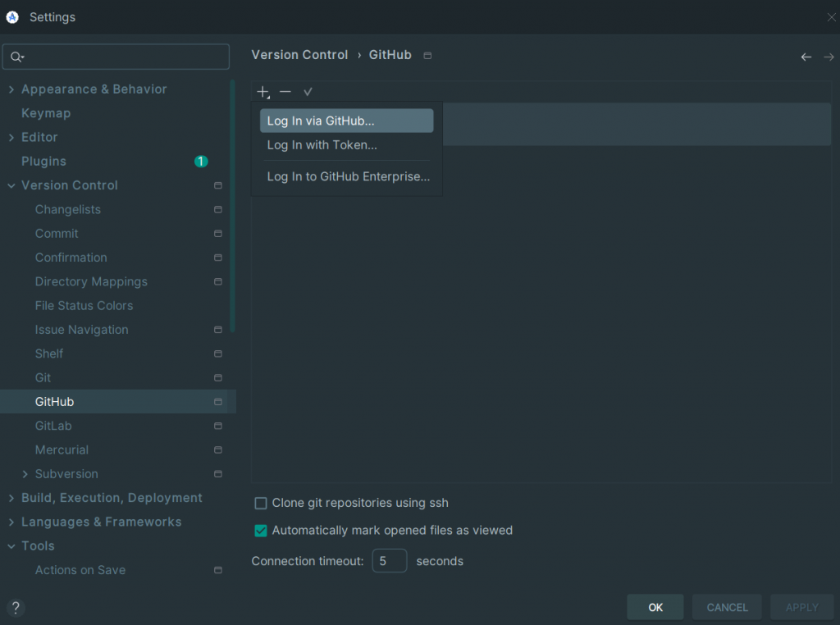Viewport: 840px width, 625px height.
Task: Click the forward navigation arrow
Action: [x=829, y=57]
